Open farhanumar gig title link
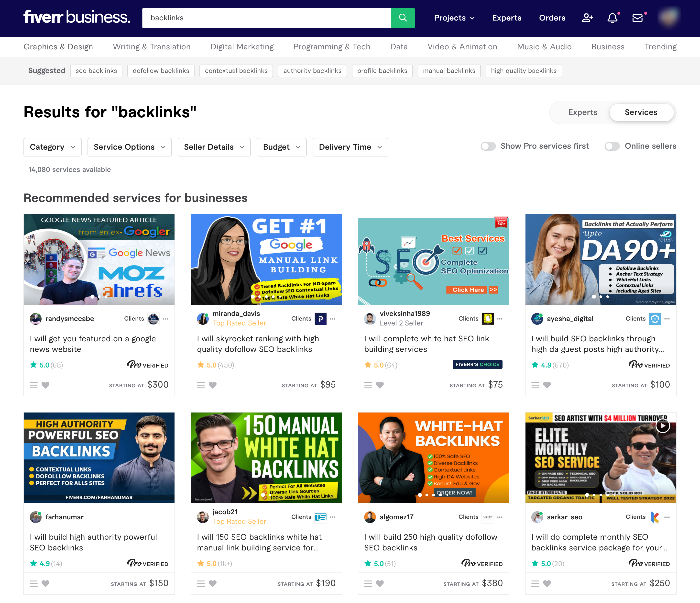This screenshot has width=700, height=603. coord(93,542)
